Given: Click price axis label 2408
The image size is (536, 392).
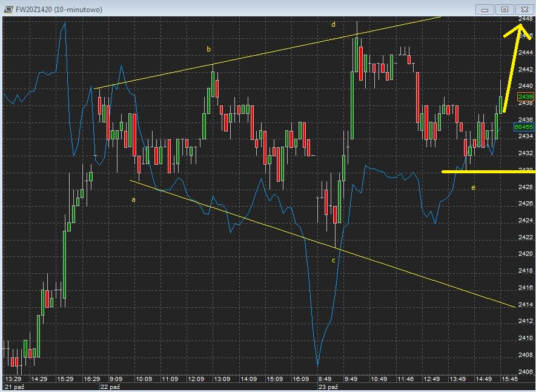Looking at the screenshot, I should coord(526,354).
